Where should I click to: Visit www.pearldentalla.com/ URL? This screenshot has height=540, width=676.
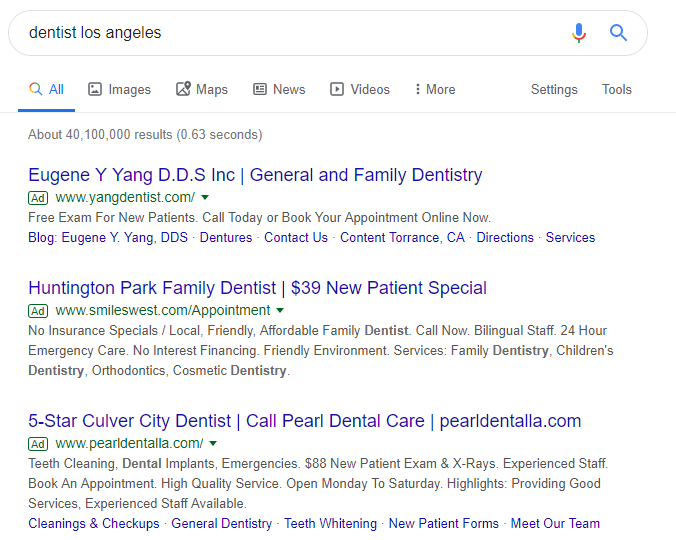coord(129,443)
